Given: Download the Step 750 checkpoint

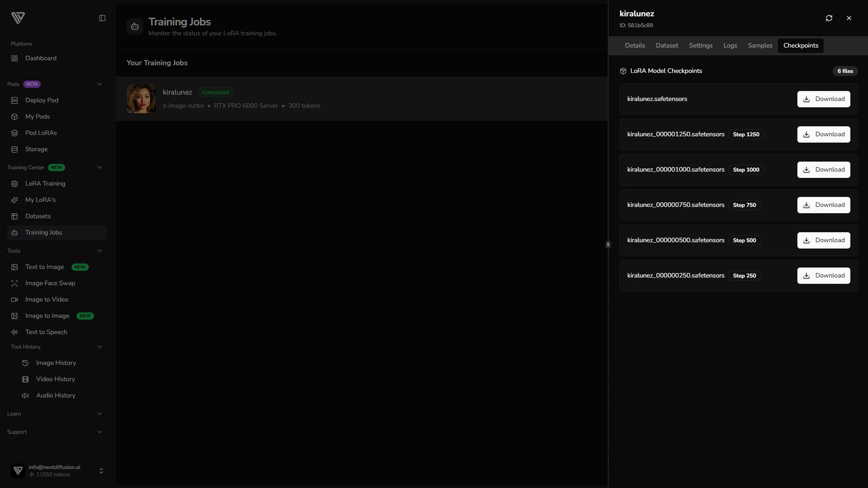Looking at the screenshot, I should point(823,205).
